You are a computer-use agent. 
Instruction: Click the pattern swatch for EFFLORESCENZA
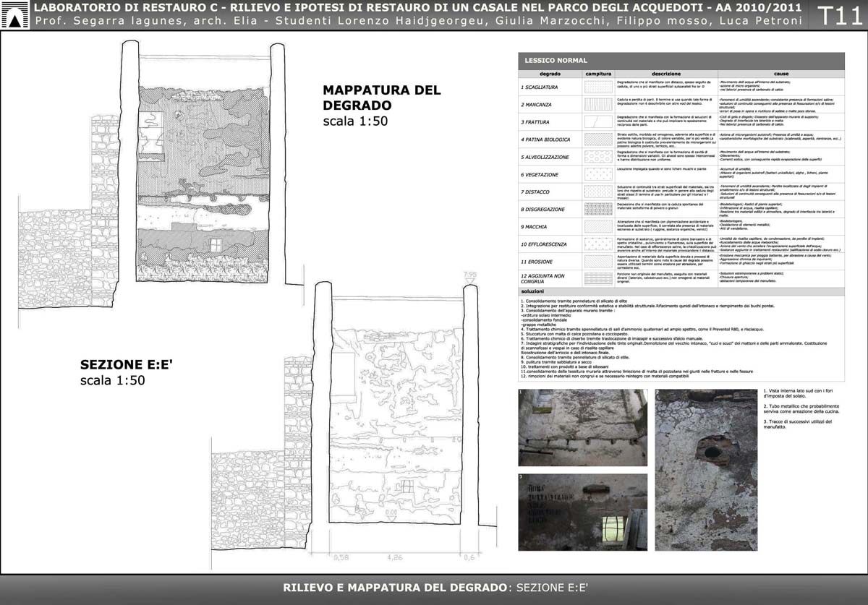[598, 244]
